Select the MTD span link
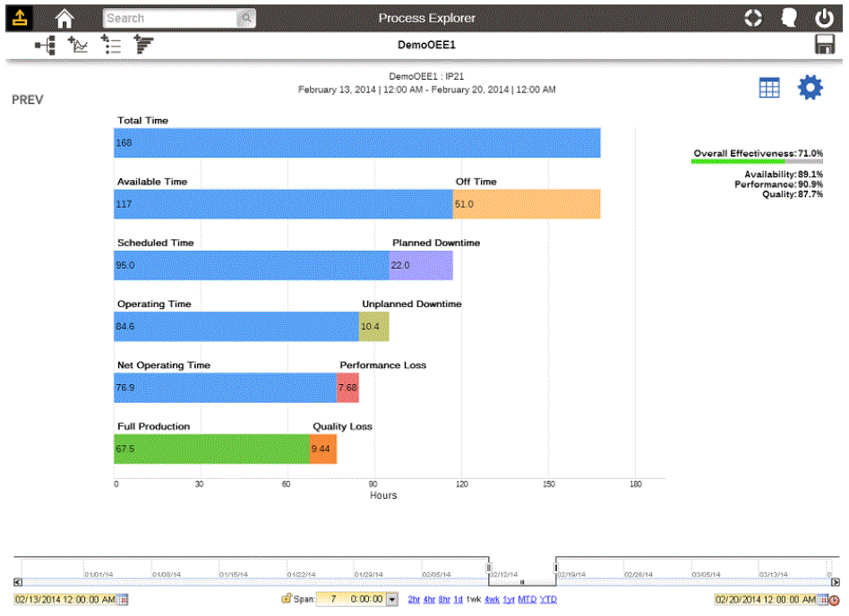The width and height of the screenshot is (849, 616). pos(527,599)
